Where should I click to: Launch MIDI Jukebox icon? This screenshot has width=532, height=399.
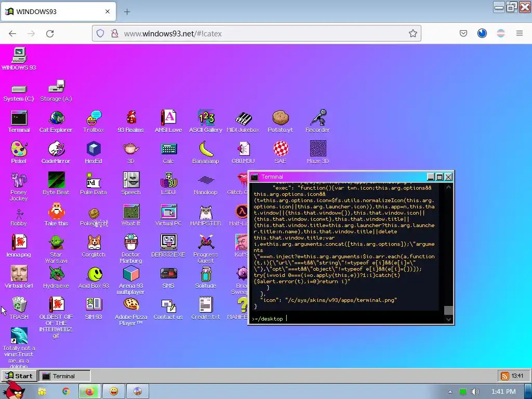point(243,121)
